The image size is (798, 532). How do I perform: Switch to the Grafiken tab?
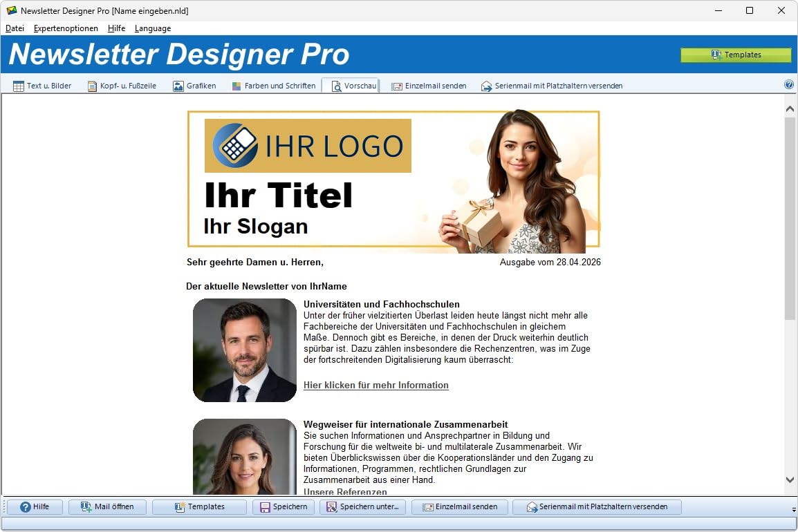tap(194, 86)
